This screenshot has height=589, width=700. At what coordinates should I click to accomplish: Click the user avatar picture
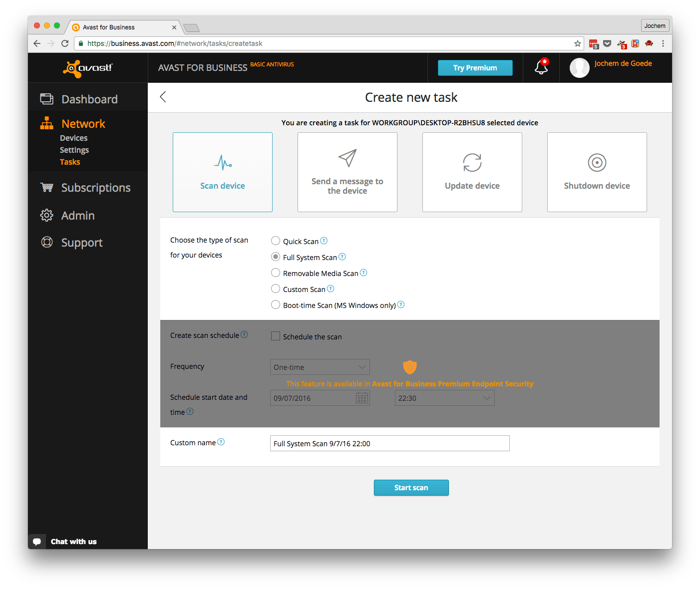580,68
